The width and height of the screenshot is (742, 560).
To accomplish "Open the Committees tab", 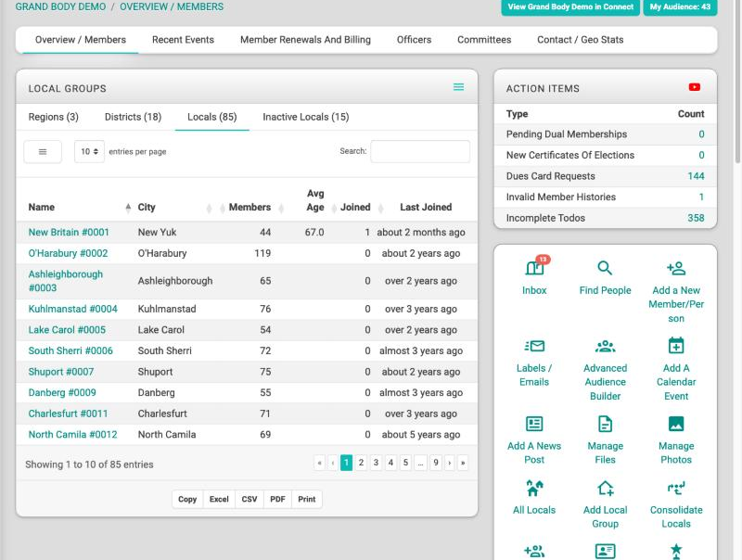I will pos(484,40).
